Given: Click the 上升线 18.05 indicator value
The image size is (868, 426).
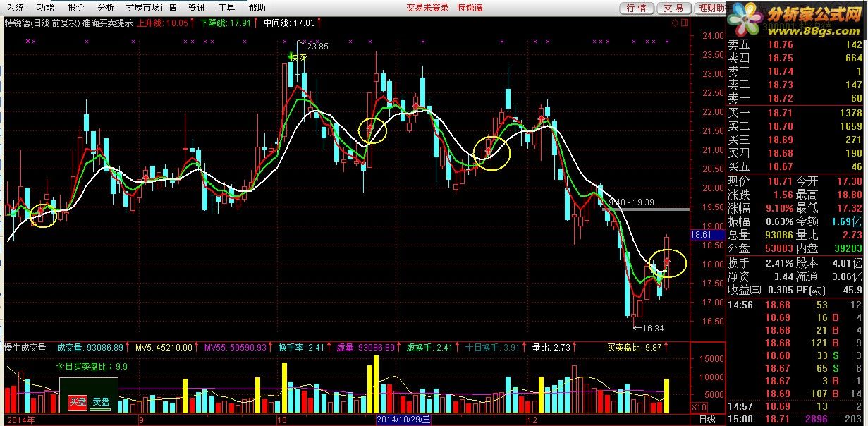Looking at the screenshot, I should (165, 23).
